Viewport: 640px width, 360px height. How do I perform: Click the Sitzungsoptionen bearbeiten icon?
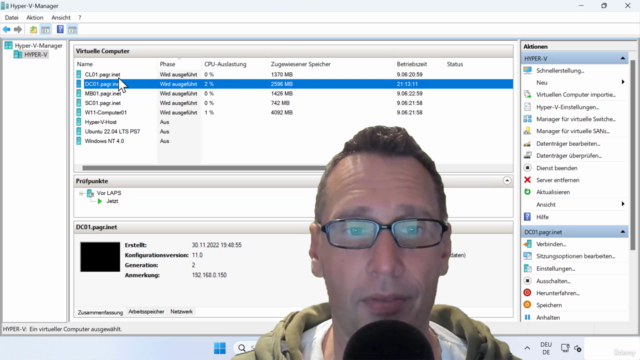(x=527, y=256)
